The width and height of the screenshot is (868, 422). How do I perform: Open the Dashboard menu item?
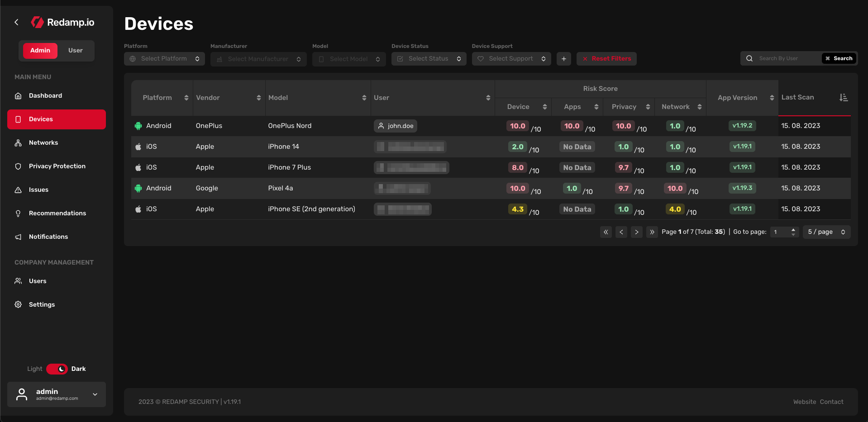[x=57, y=96]
